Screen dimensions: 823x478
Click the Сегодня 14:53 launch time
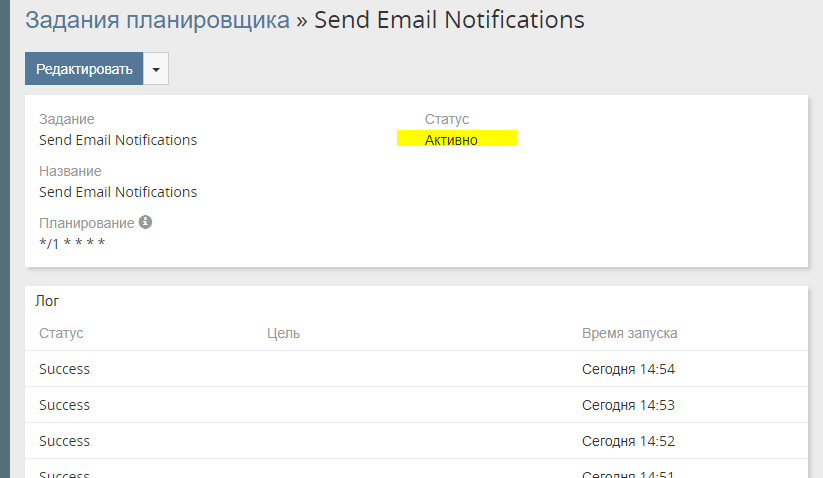pyautogui.click(x=628, y=405)
